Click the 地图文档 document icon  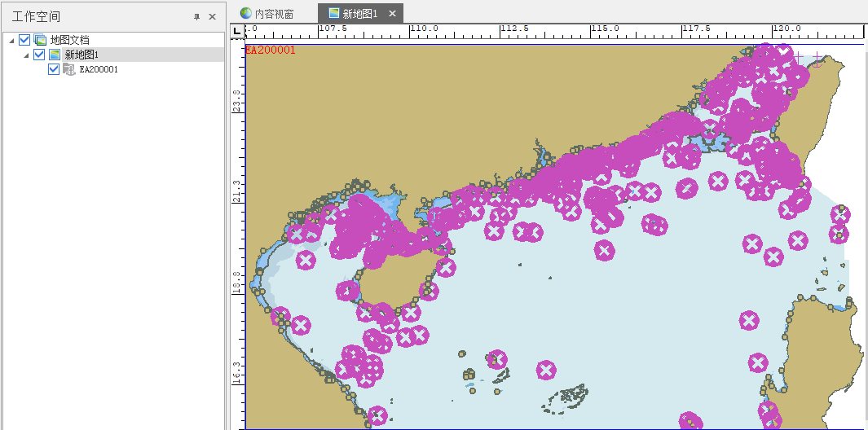point(40,40)
